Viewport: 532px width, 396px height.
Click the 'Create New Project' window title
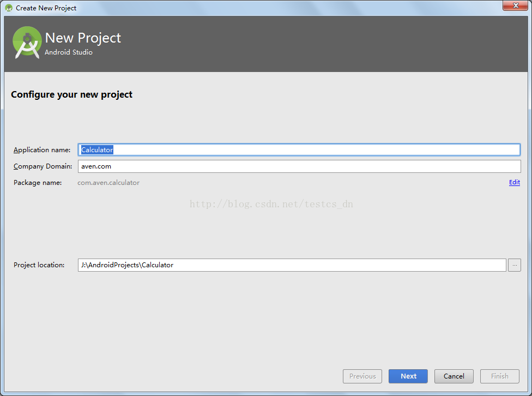pos(46,8)
